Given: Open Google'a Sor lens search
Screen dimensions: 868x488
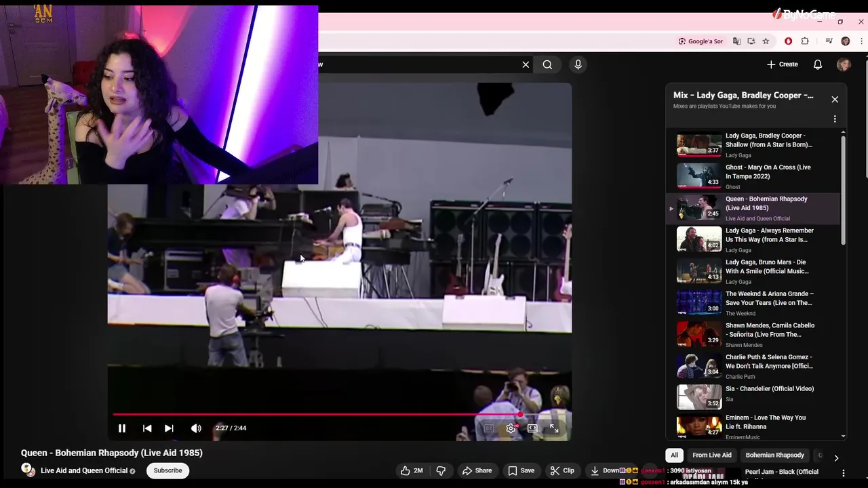Looking at the screenshot, I should coord(701,41).
